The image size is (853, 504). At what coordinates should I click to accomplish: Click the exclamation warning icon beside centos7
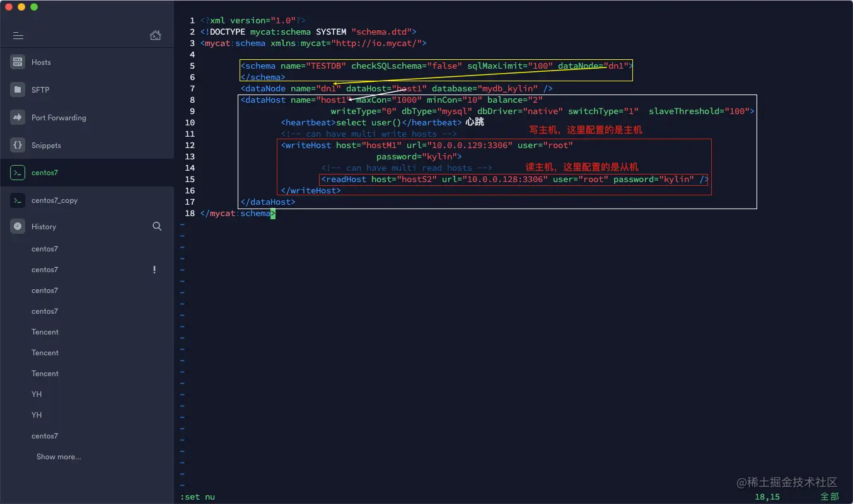pos(154,270)
